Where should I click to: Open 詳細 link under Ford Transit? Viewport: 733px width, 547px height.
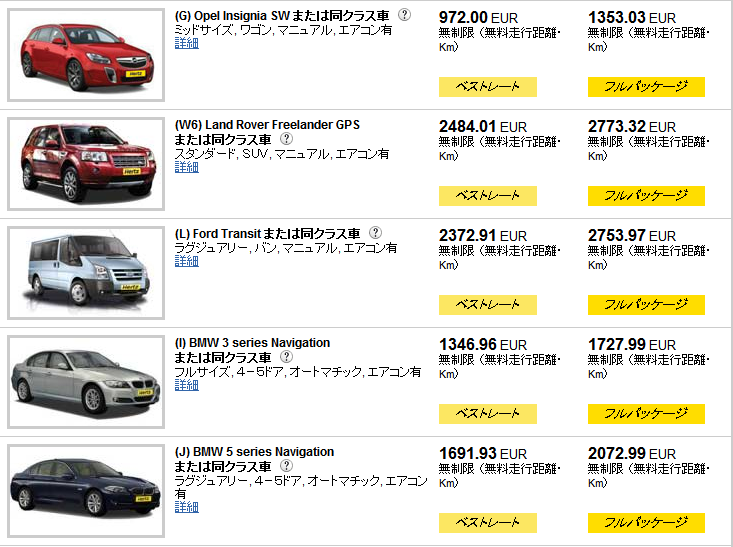pyautogui.click(x=187, y=261)
